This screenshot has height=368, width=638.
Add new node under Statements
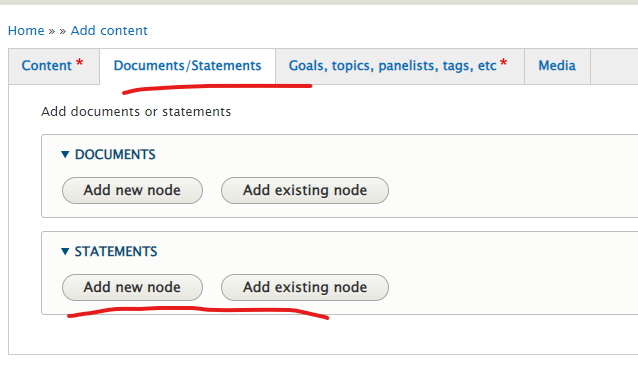pos(132,287)
